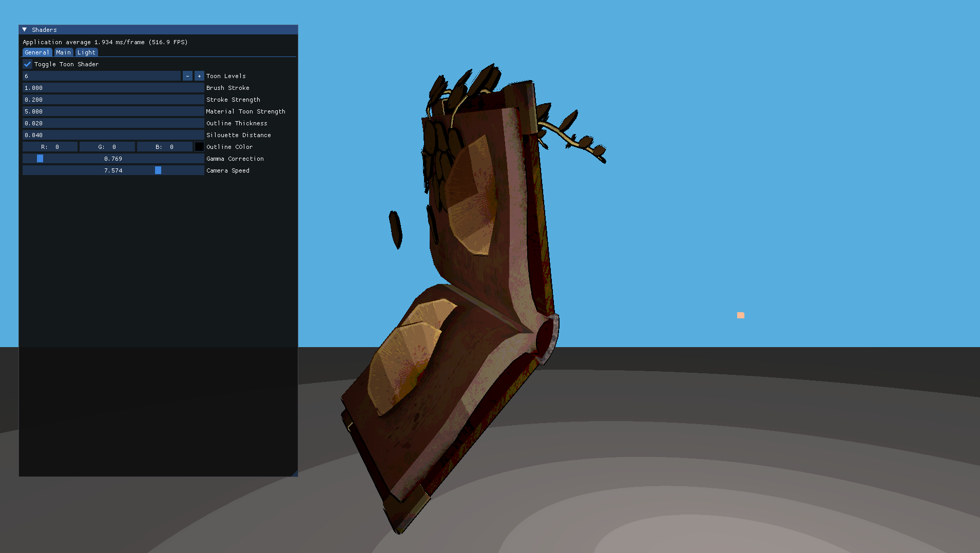Decrease Toon Levels with minus button
Image resolution: width=980 pixels, height=553 pixels.
tap(187, 76)
